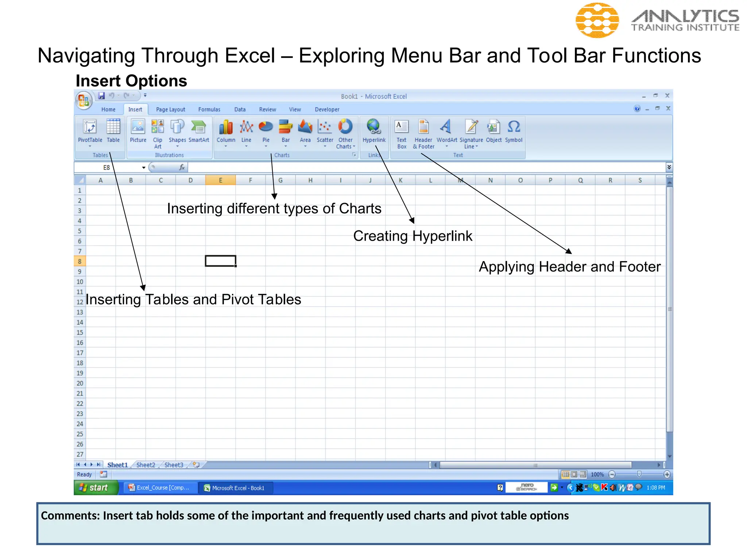Choose Bar chart type
The width and height of the screenshot is (747, 560).
pos(286,133)
